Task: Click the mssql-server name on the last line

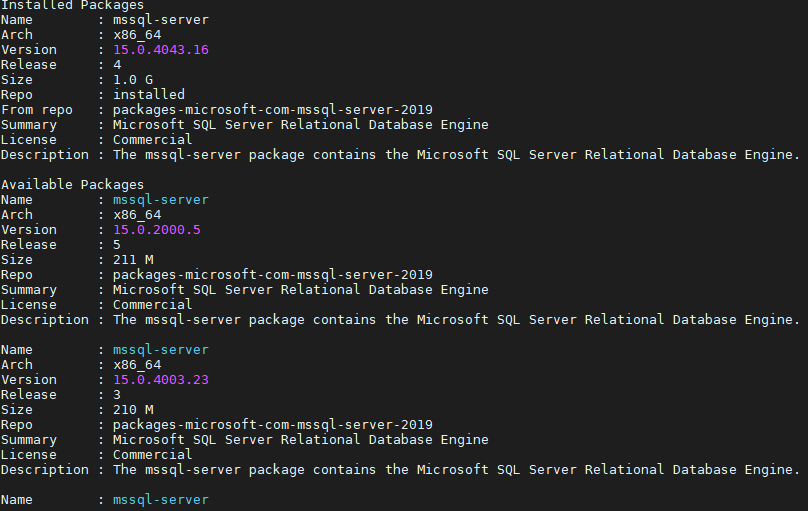Action: point(160,500)
